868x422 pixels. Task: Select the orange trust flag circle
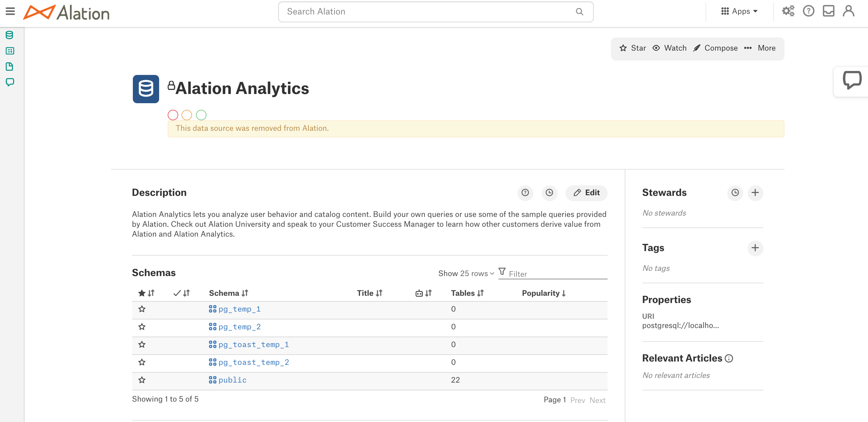[x=187, y=115]
